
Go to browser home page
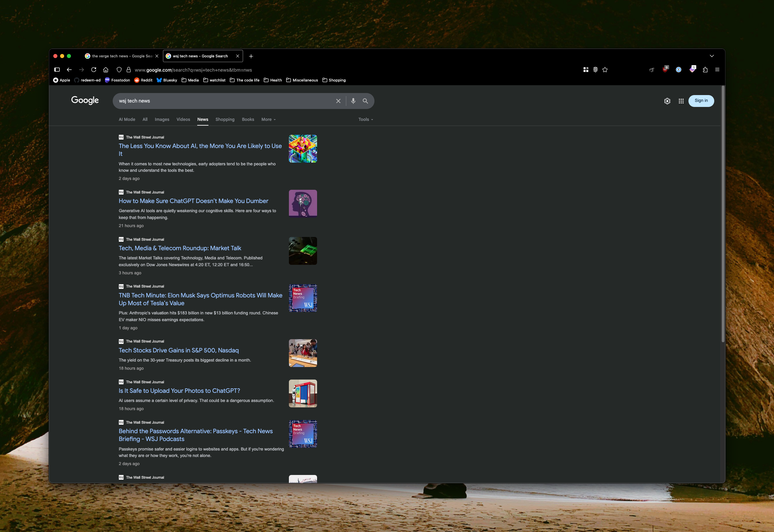106,70
